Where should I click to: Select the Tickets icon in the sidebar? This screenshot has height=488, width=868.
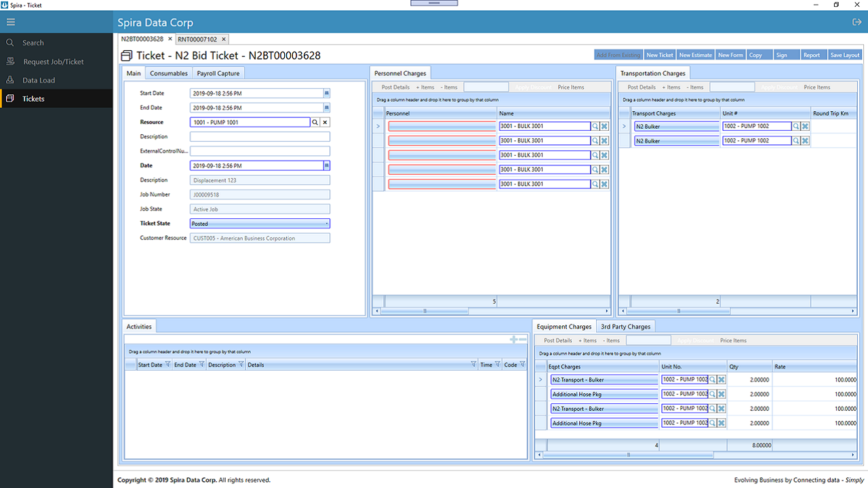[10, 97]
